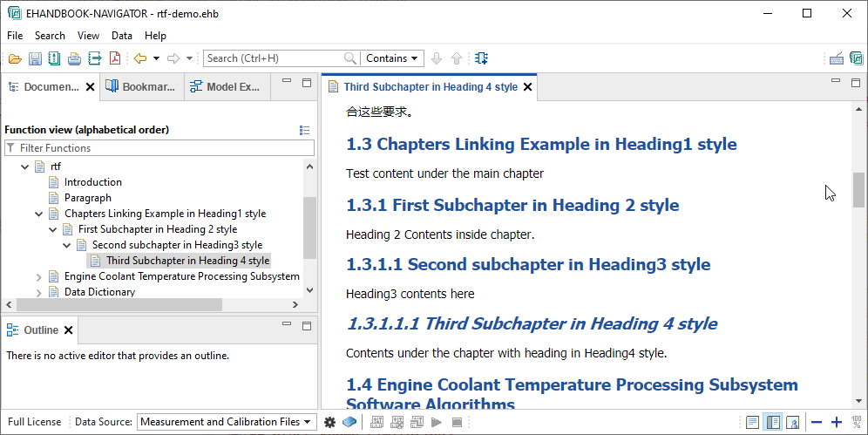Toggle the side-by-side layout view button
The height and width of the screenshot is (435, 868).
(x=773, y=422)
